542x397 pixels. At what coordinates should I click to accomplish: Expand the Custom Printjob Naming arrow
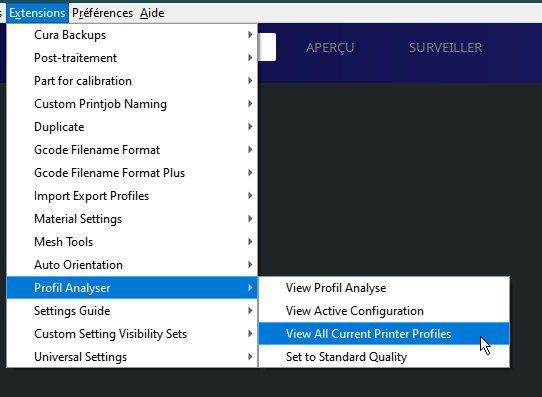pos(250,104)
